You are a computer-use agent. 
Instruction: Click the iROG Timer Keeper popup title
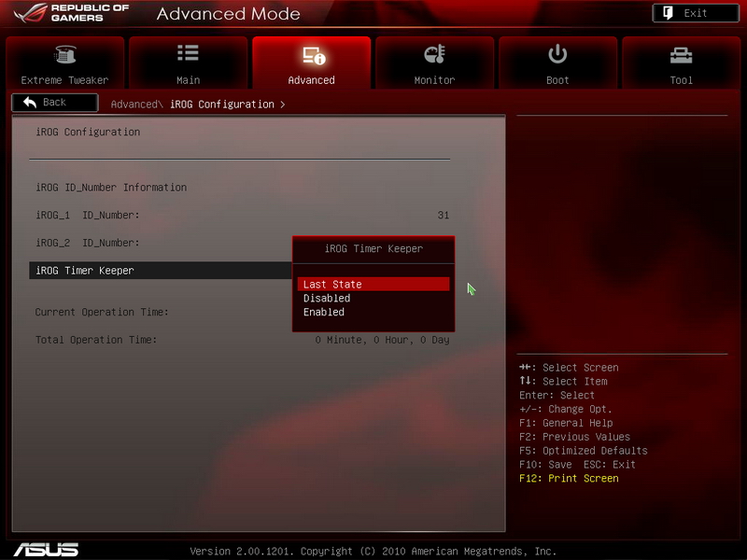(373, 248)
